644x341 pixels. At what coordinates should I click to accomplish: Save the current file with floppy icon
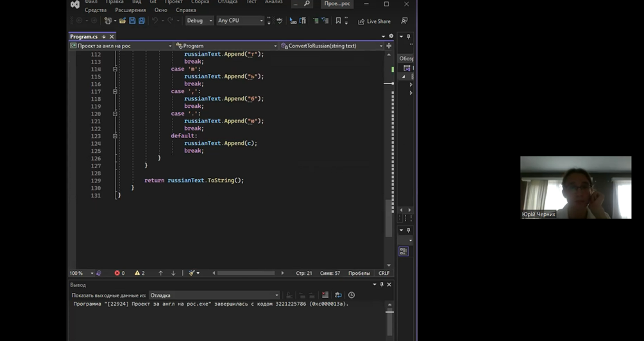[132, 21]
